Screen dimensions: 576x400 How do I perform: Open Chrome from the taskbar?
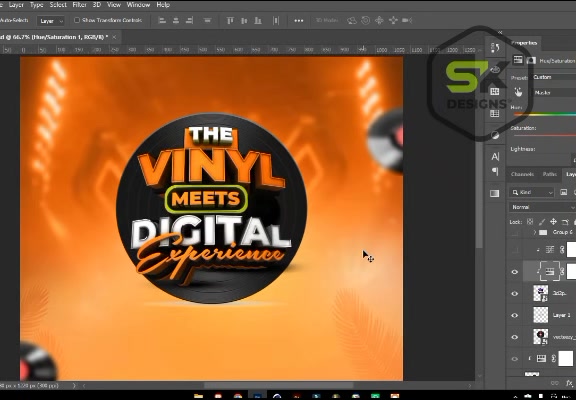coord(238,396)
